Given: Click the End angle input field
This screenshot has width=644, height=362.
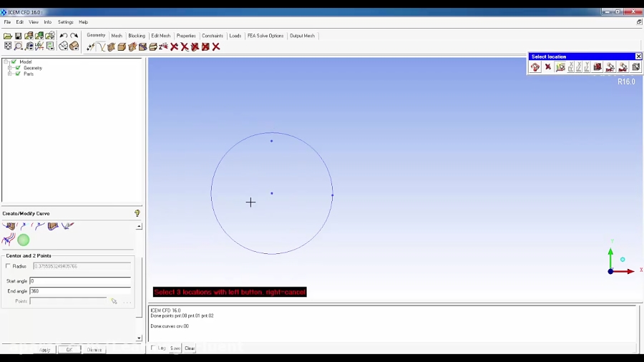Looking at the screenshot, I should 80,291.
